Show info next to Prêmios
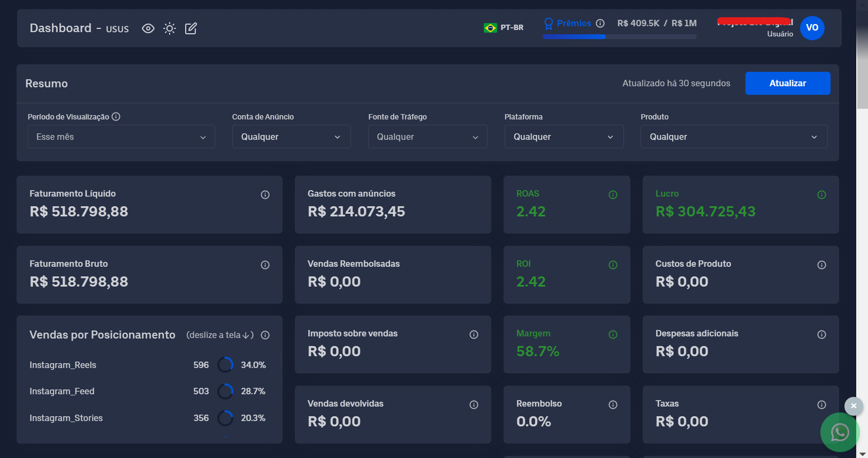Screen dimensions: 868x458 click(x=600, y=24)
